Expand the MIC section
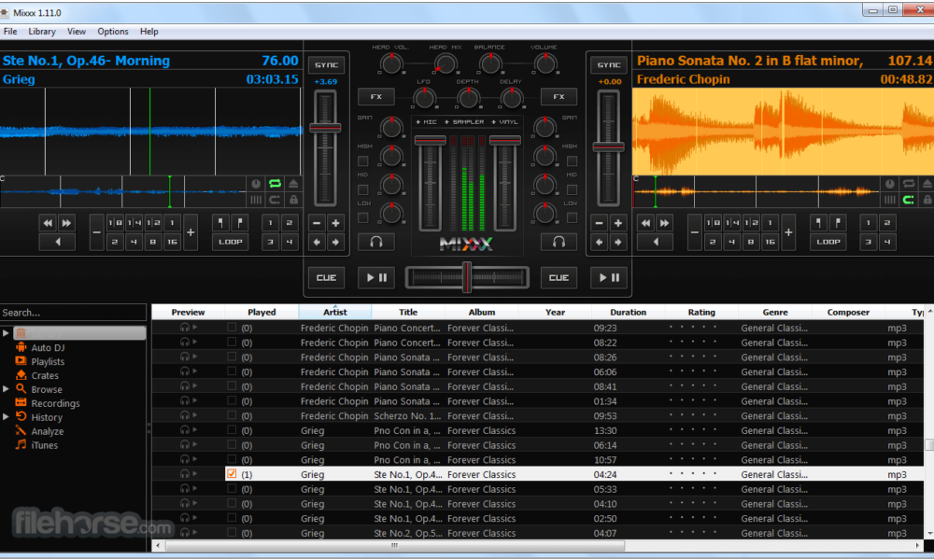 [x=426, y=122]
